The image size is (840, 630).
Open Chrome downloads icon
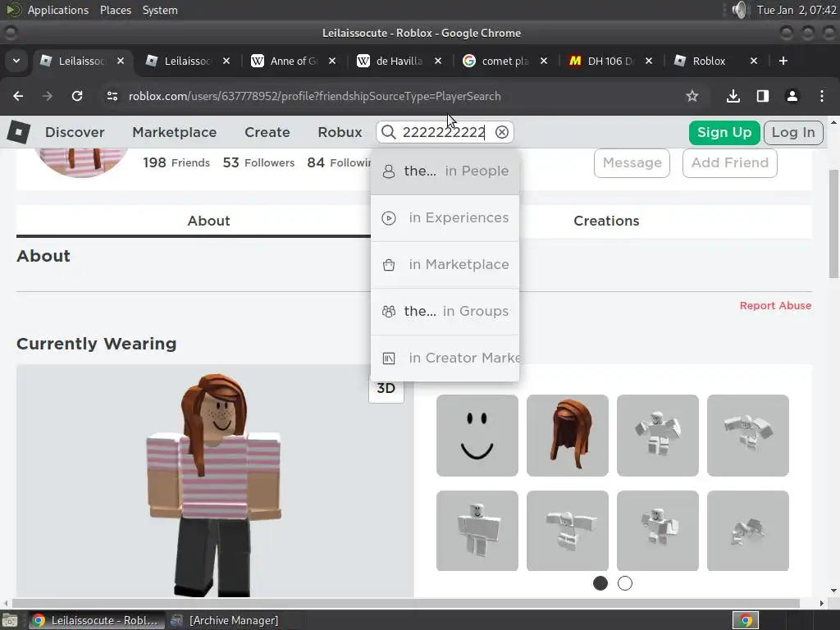733,96
